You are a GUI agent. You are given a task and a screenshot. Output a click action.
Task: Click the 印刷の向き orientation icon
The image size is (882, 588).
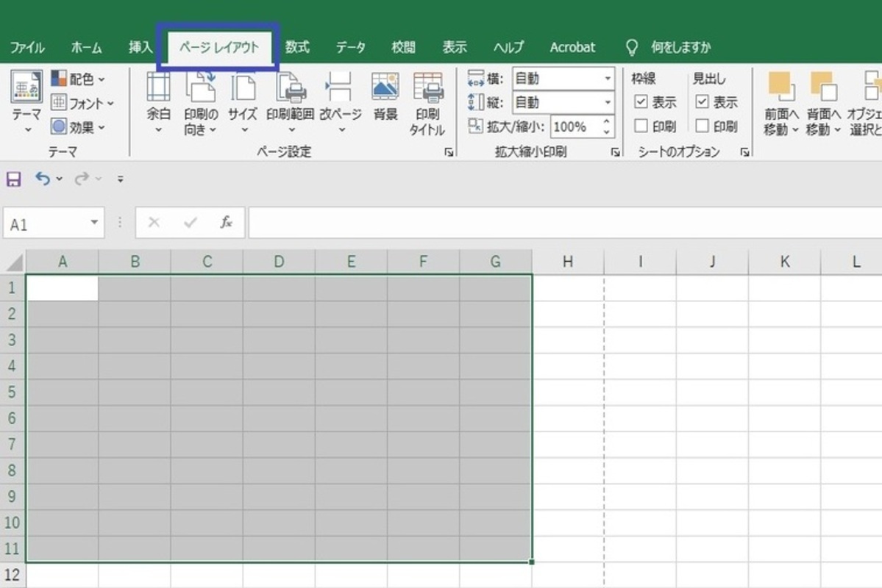pos(200,88)
